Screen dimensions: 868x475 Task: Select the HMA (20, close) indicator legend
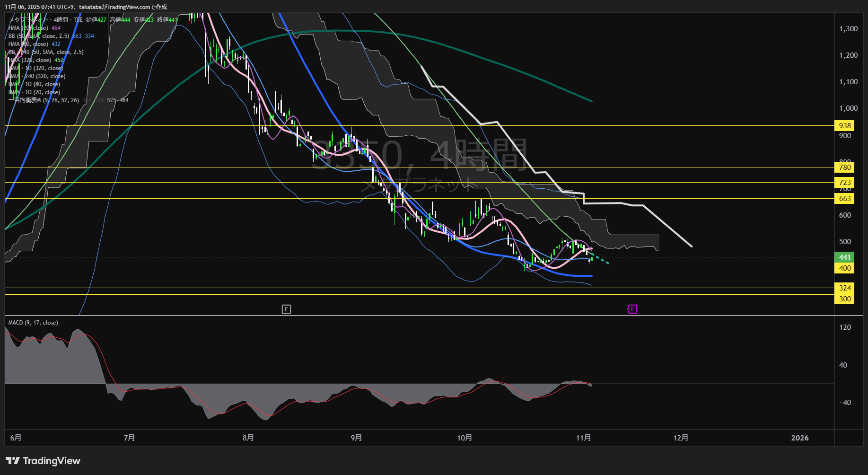[28, 28]
